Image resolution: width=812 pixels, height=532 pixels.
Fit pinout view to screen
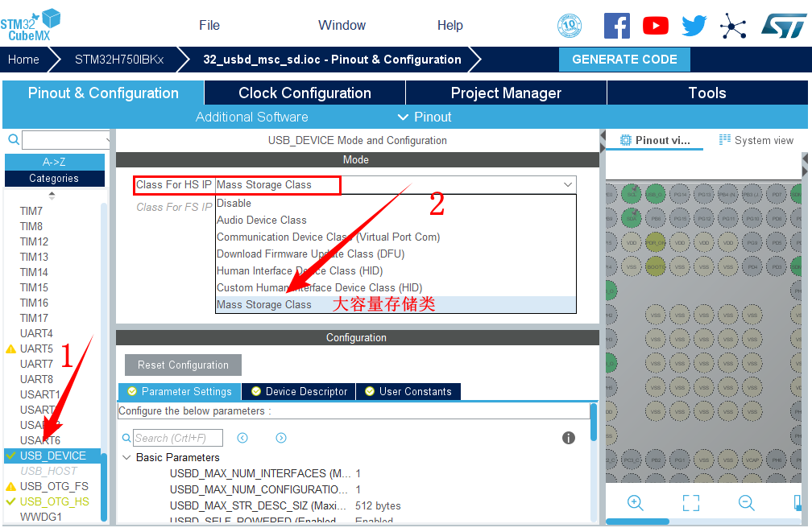pyautogui.click(x=690, y=503)
